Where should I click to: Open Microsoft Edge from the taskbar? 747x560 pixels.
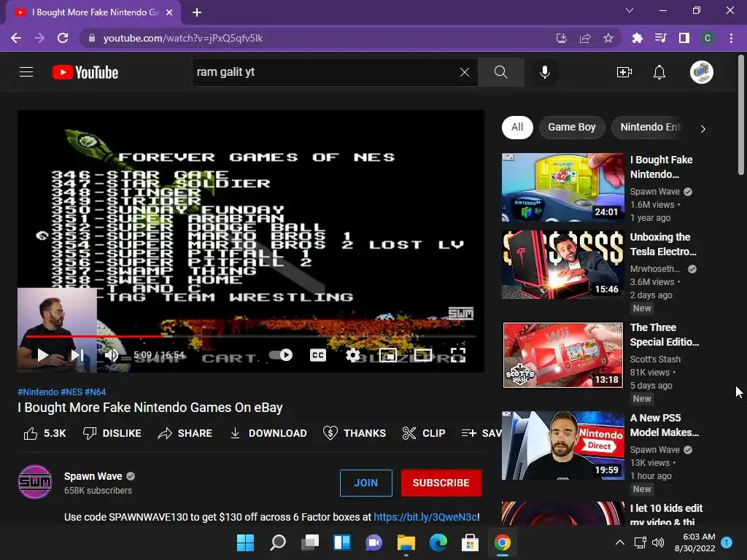coord(438,542)
